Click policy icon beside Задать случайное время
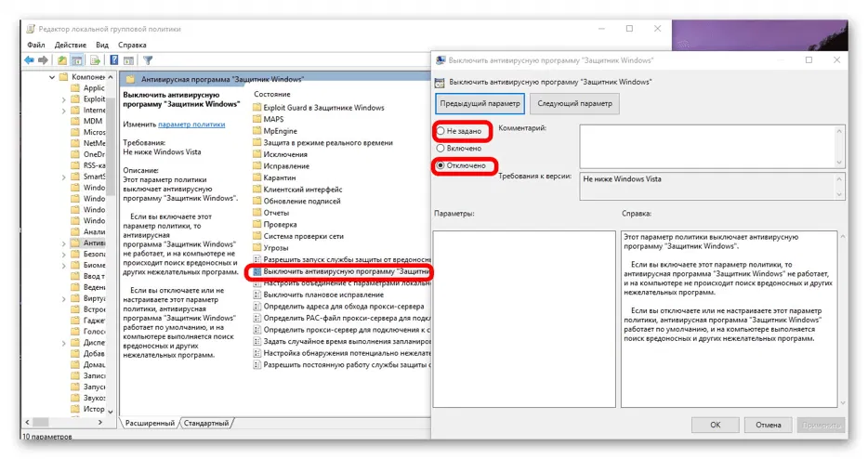Viewport: 868px width, 459px height. (256, 341)
